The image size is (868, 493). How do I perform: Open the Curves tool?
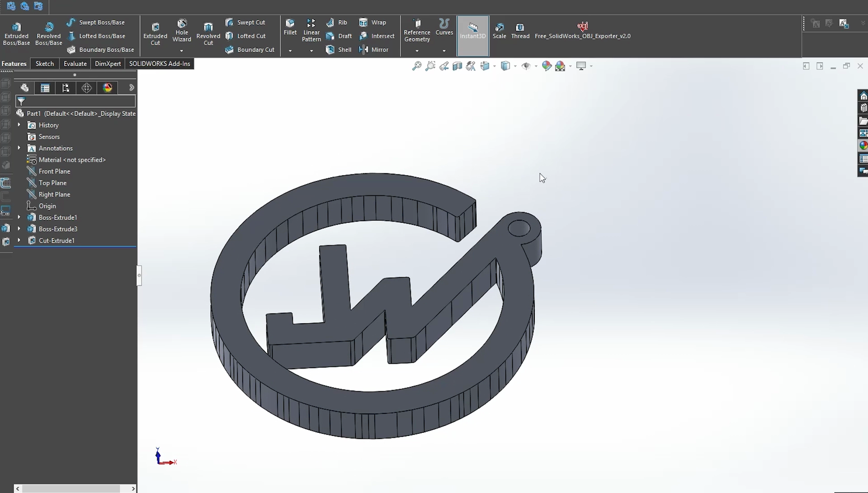(x=444, y=27)
